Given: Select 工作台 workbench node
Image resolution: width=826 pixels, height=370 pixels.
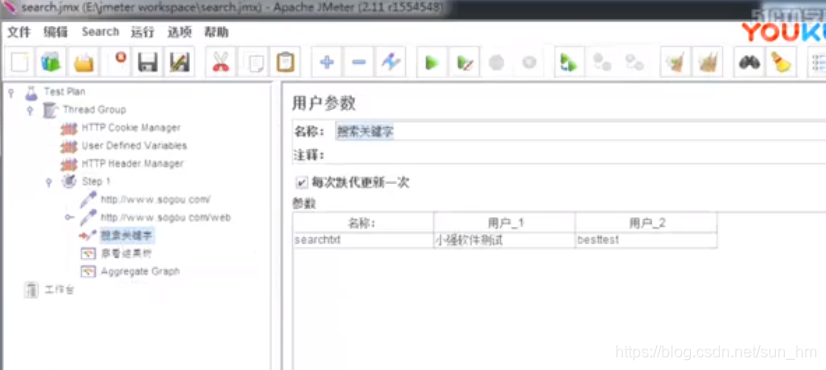Looking at the screenshot, I should [59, 290].
